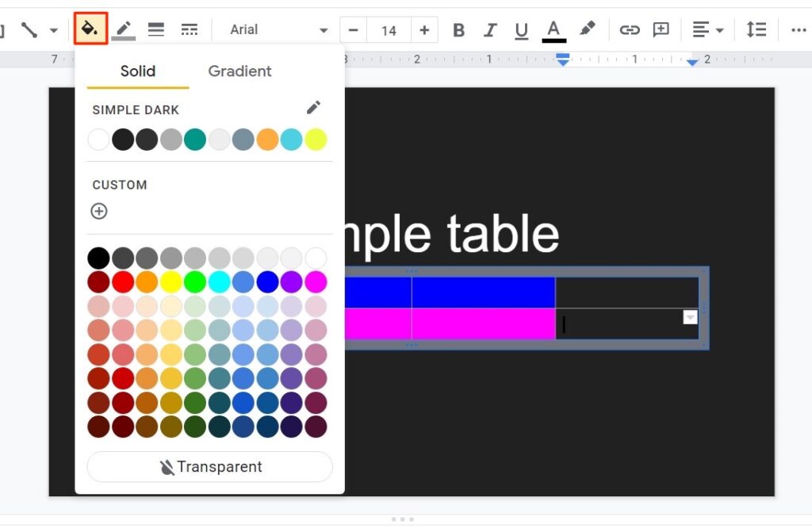The image size is (812, 532).
Task: Select the Line tool
Action: (x=29, y=29)
